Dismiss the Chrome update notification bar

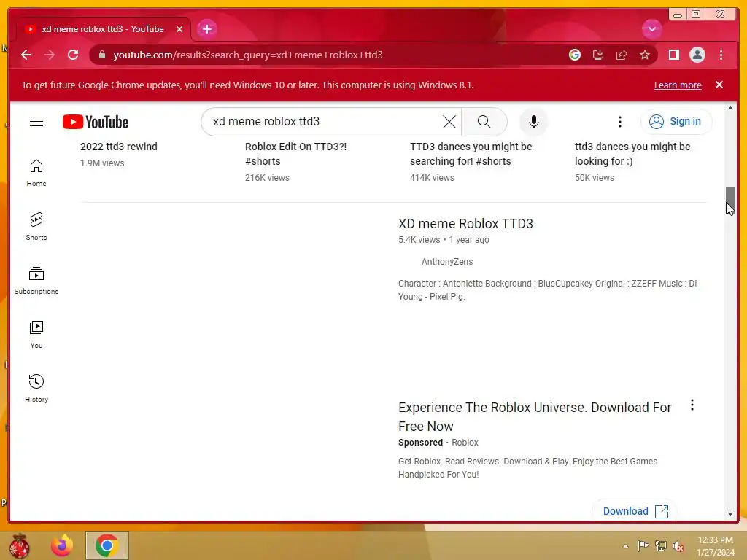point(719,85)
